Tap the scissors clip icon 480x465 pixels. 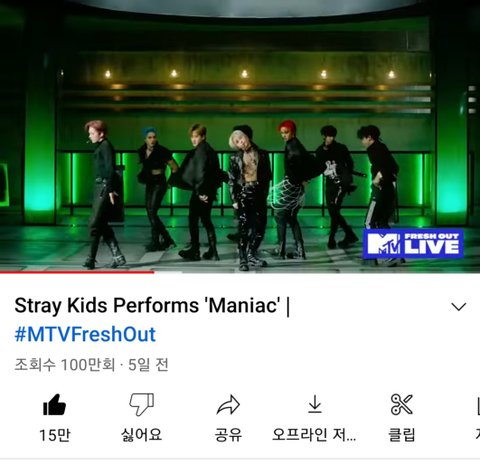pos(402,404)
